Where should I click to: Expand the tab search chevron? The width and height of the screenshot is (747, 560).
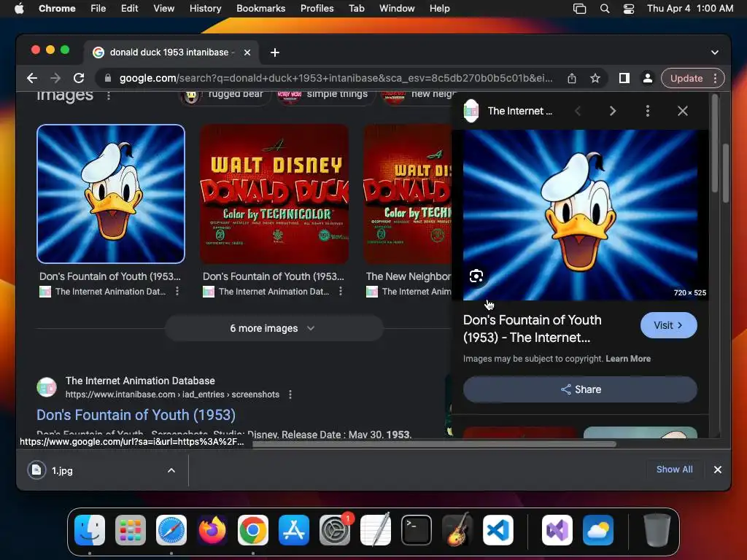[x=715, y=52]
